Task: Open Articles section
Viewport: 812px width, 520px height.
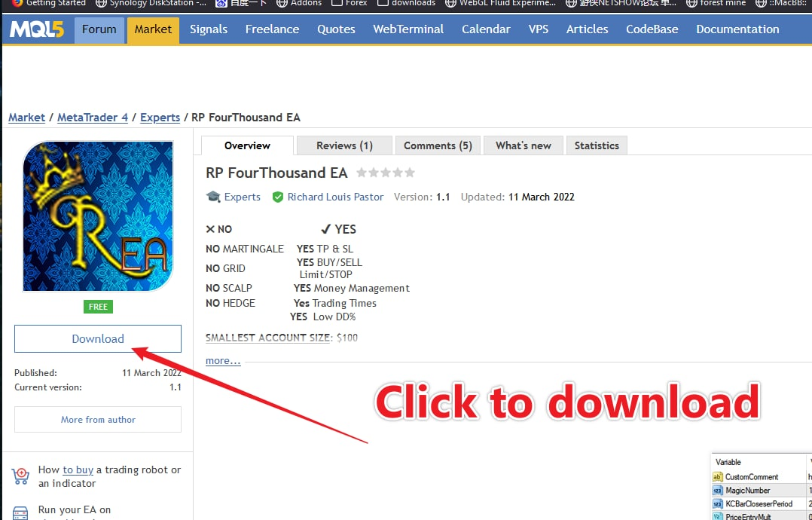Action: (x=588, y=29)
